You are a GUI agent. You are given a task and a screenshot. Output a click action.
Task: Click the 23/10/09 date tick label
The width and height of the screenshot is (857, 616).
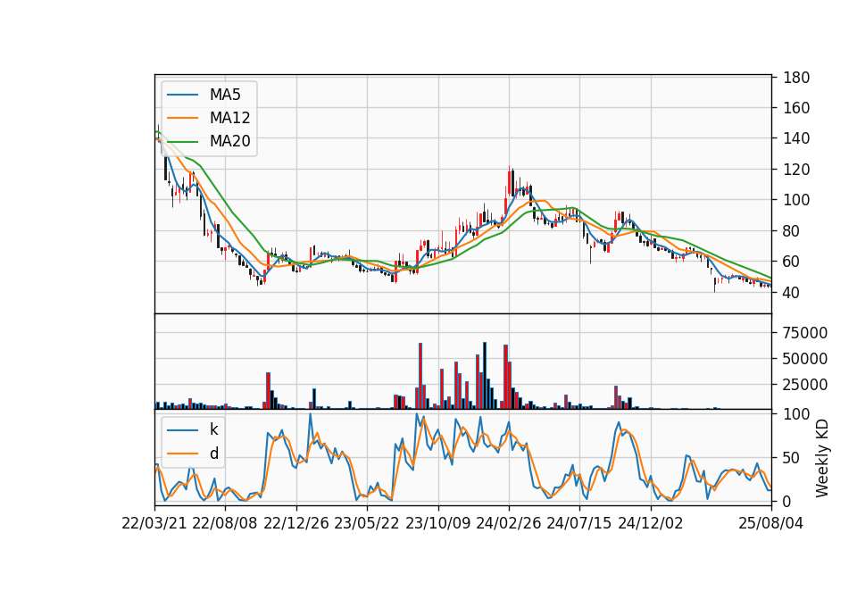(x=437, y=523)
